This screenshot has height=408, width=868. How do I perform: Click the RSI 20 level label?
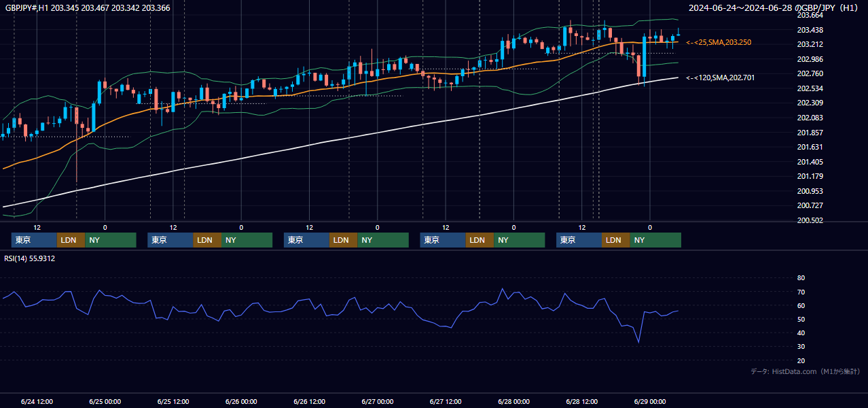[x=801, y=360]
